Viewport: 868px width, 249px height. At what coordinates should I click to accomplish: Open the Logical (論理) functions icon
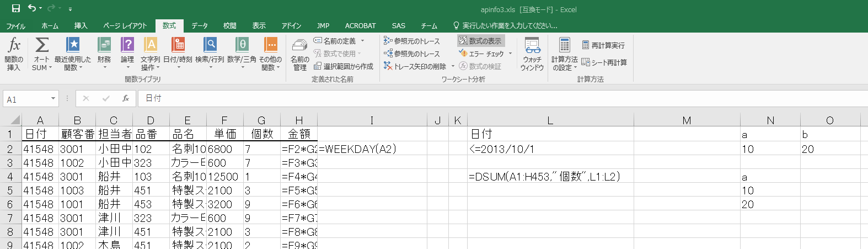(127, 45)
